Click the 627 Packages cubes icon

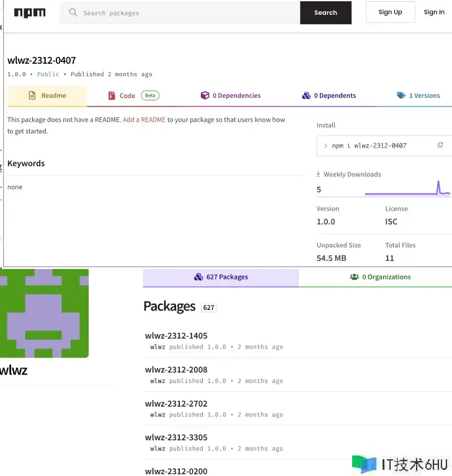(198, 277)
